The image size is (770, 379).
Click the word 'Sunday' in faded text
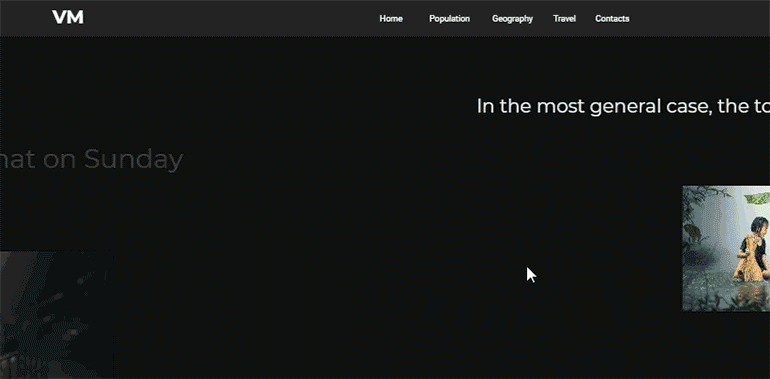133,159
